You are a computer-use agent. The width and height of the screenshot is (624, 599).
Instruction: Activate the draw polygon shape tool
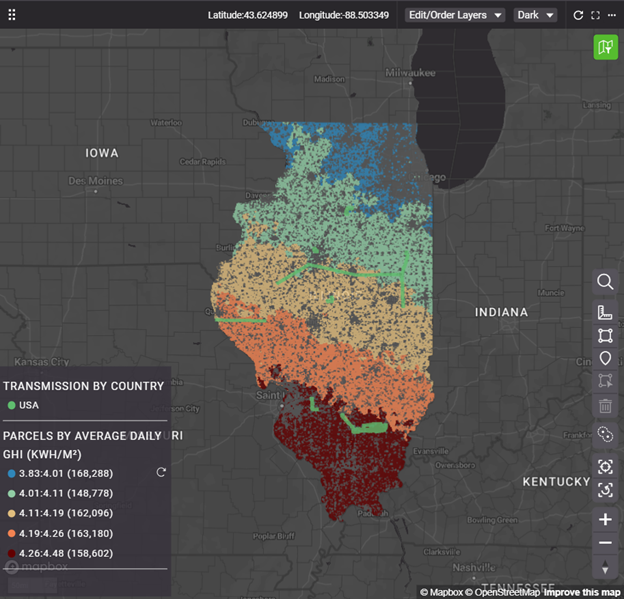(x=605, y=335)
